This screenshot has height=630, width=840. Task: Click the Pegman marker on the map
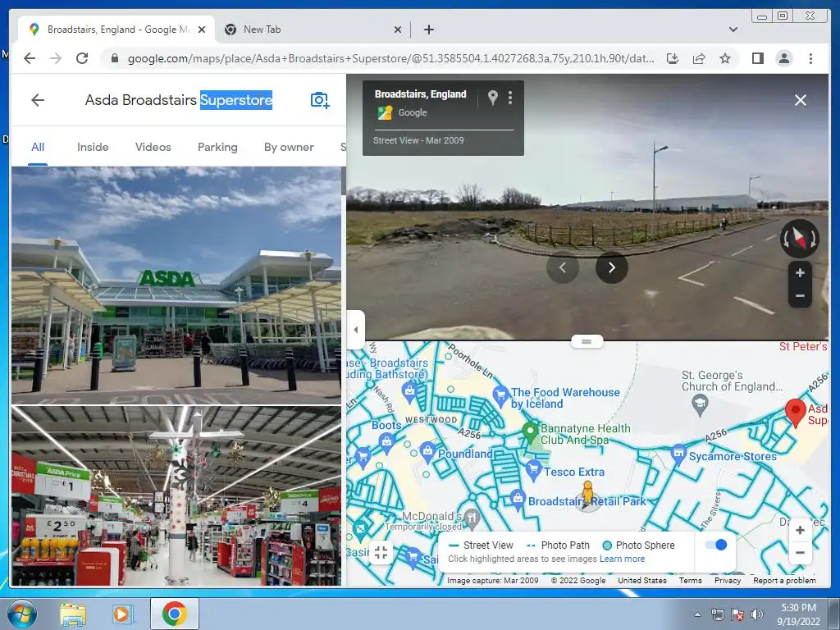pyautogui.click(x=587, y=493)
